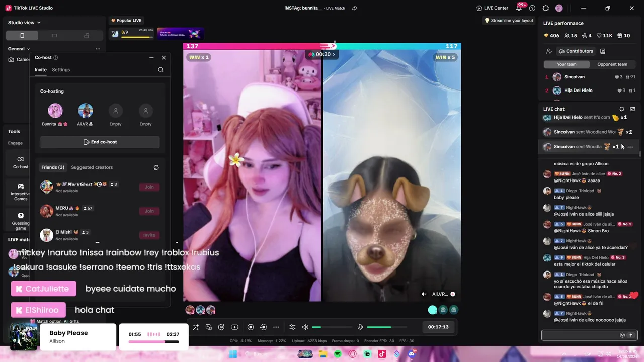The height and width of the screenshot is (362, 644).
Task: Open the profile avatar in title bar
Action: pos(559,8)
